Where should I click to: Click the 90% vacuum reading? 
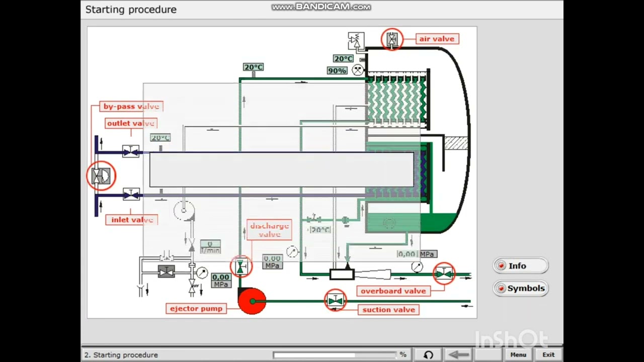(337, 71)
